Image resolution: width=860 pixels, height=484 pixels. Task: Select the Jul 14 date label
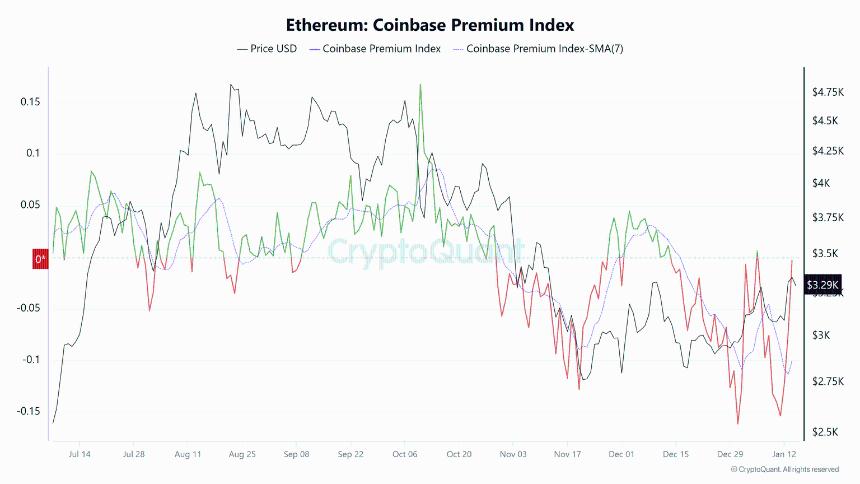(79, 453)
